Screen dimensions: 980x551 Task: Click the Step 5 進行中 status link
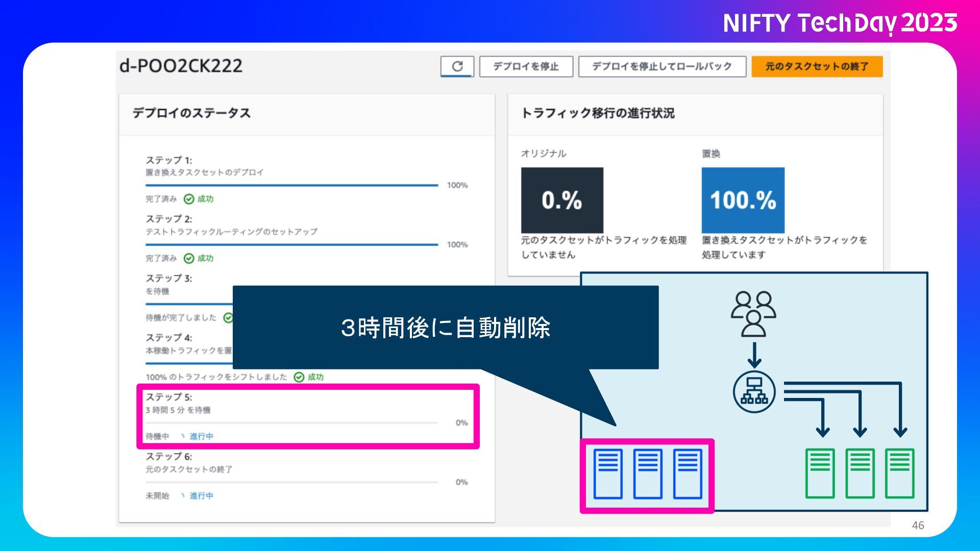(x=201, y=437)
